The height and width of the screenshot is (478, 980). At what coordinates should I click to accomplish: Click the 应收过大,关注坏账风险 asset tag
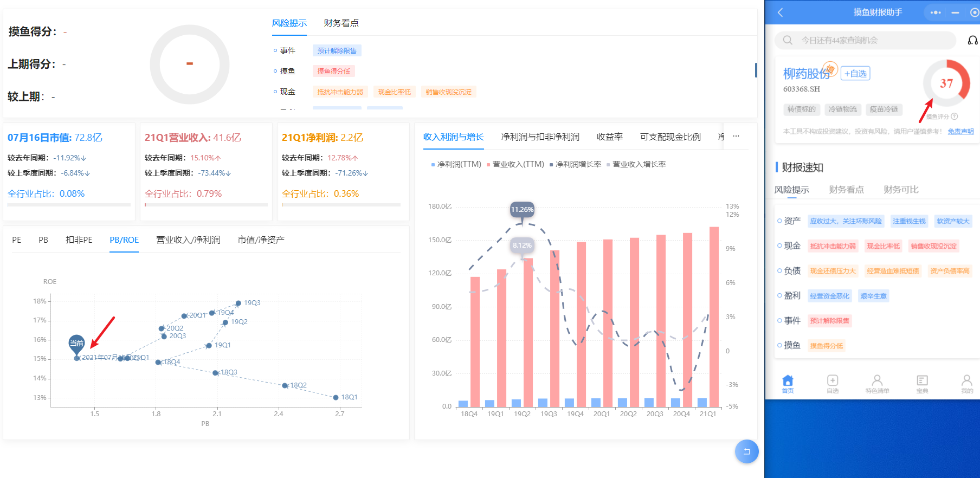click(x=846, y=221)
